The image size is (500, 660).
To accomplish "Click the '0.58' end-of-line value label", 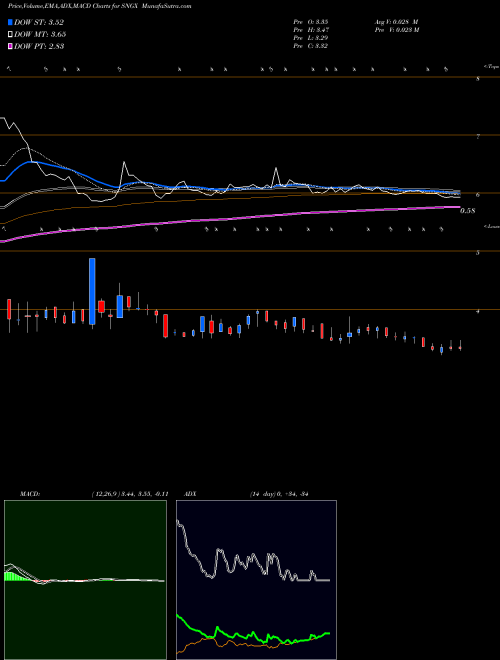I will pyautogui.click(x=468, y=211).
